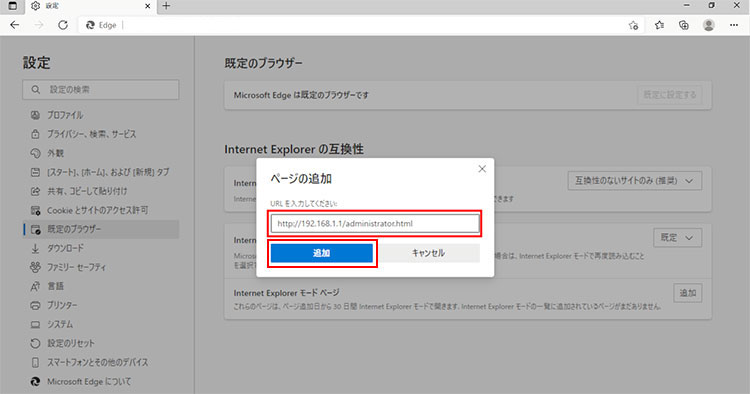Cancel the dialog with キャンセル button
The width and height of the screenshot is (750, 394).
[x=428, y=253]
